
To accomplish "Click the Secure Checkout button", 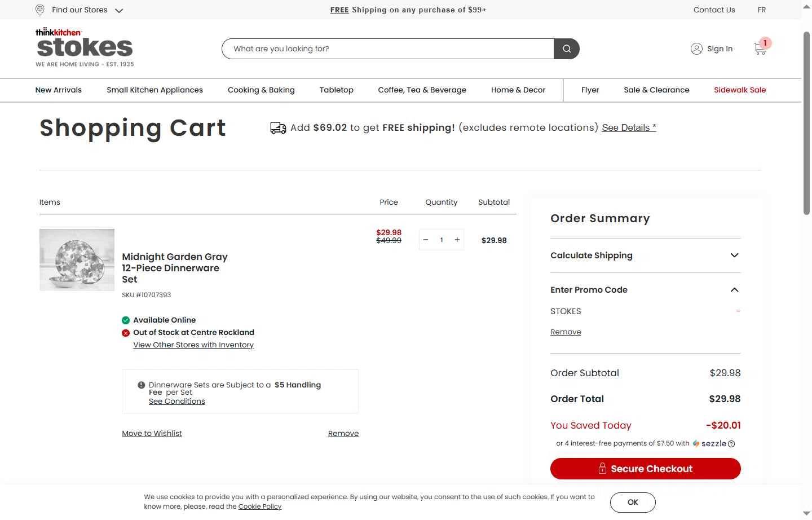I will coord(645,469).
